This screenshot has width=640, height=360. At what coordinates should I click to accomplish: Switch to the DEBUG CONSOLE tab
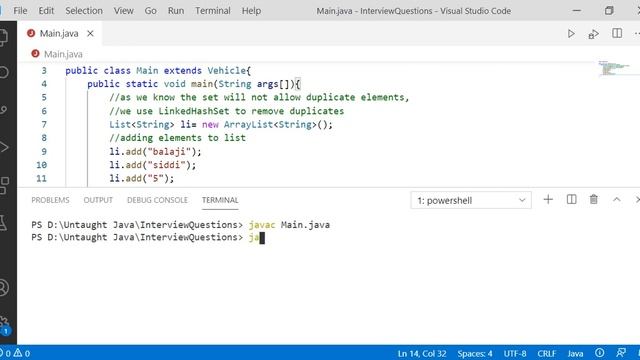click(157, 200)
